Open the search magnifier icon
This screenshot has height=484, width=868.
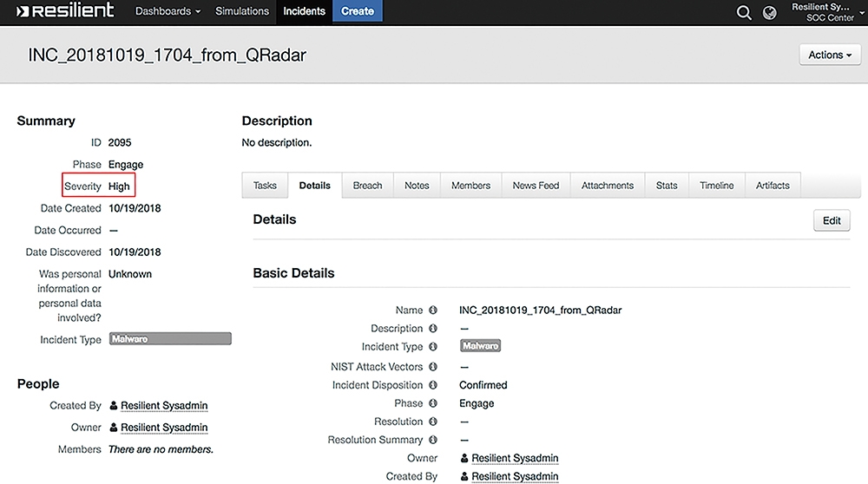click(x=744, y=12)
